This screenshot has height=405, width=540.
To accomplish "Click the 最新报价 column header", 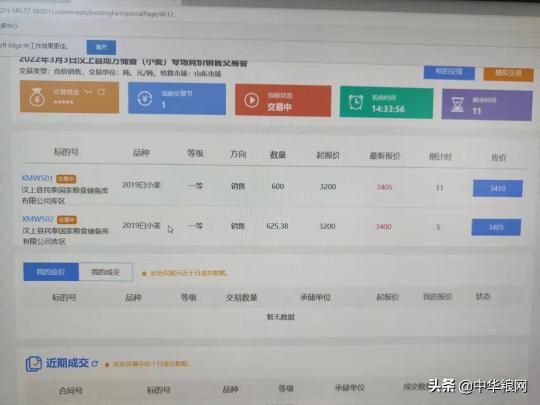I will coord(385,156).
